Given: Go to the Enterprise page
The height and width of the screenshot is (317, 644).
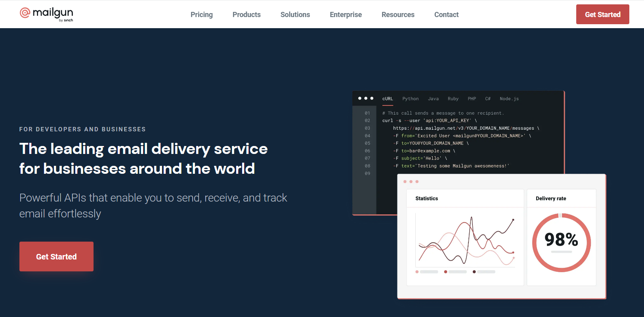Looking at the screenshot, I should pyautogui.click(x=346, y=15).
